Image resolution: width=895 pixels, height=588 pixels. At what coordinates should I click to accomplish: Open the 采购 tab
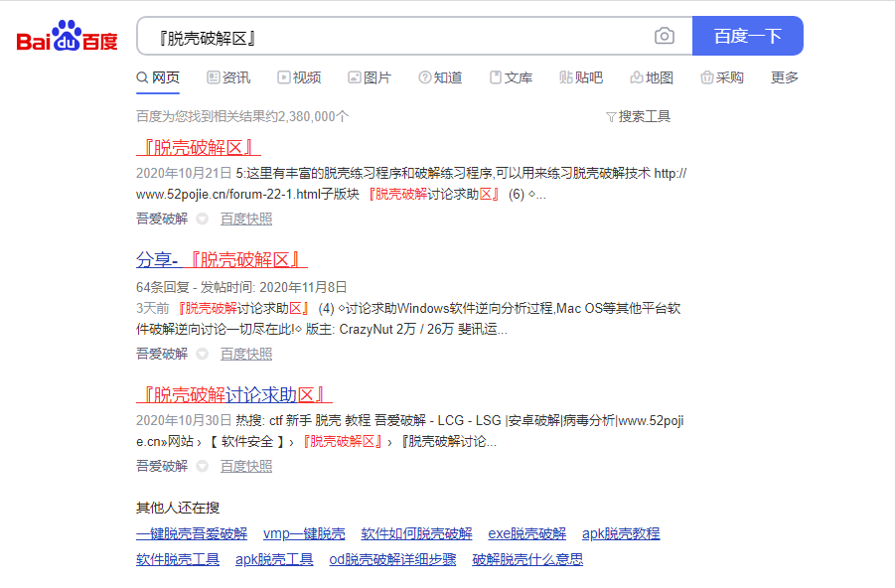click(722, 77)
